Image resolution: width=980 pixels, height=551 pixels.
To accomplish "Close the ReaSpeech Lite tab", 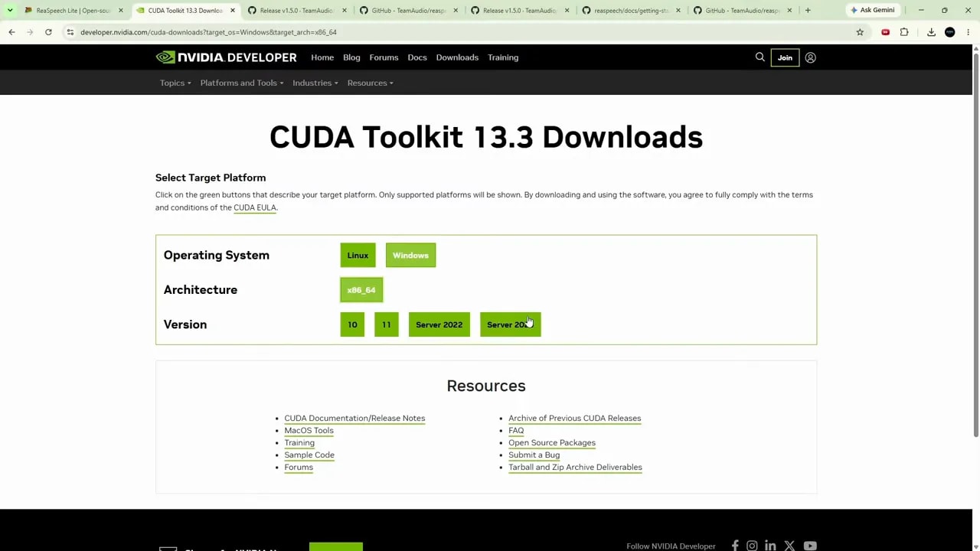I will click(x=120, y=10).
